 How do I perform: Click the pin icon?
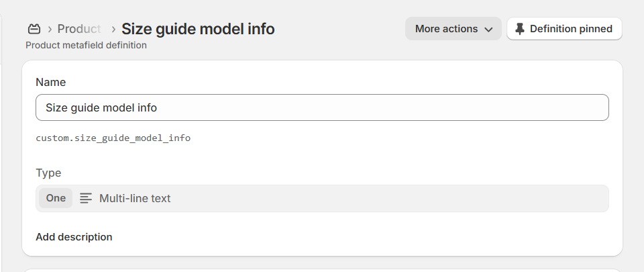click(x=520, y=29)
